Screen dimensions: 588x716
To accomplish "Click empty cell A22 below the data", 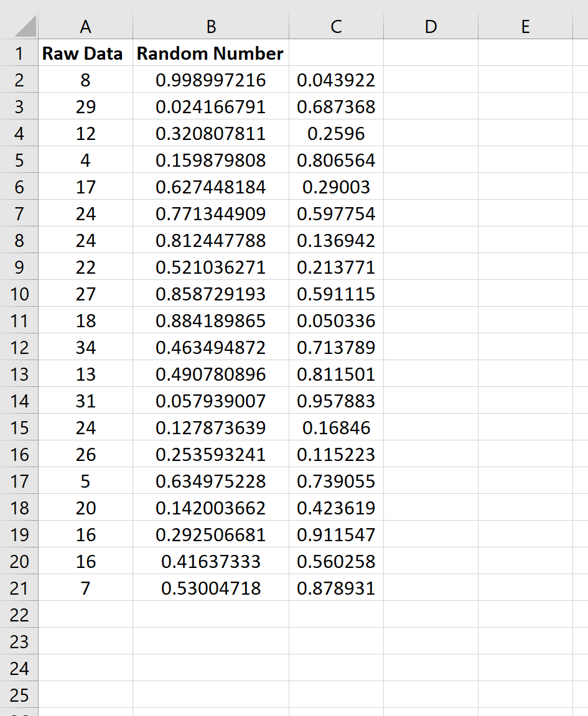I will pyautogui.click(x=85, y=615).
